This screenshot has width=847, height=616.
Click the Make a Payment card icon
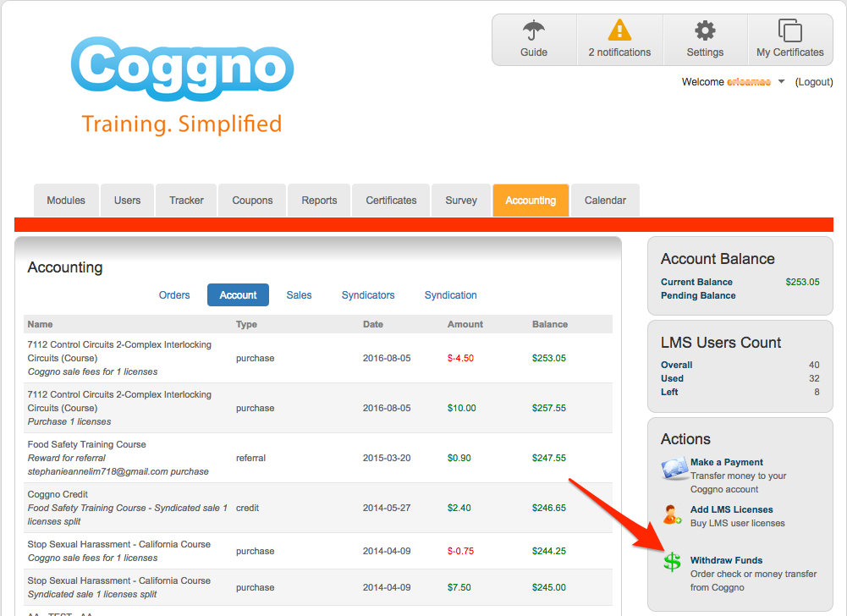pyautogui.click(x=673, y=469)
